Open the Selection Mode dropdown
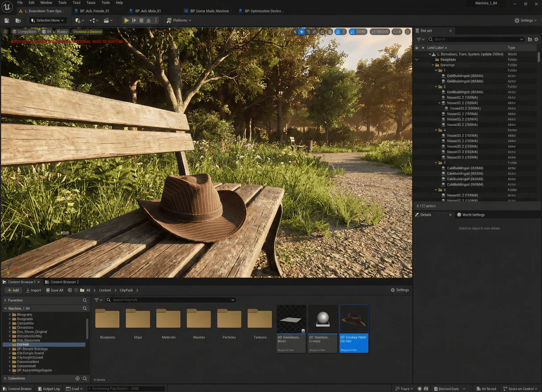This screenshot has height=392, width=542. coord(48,20)
